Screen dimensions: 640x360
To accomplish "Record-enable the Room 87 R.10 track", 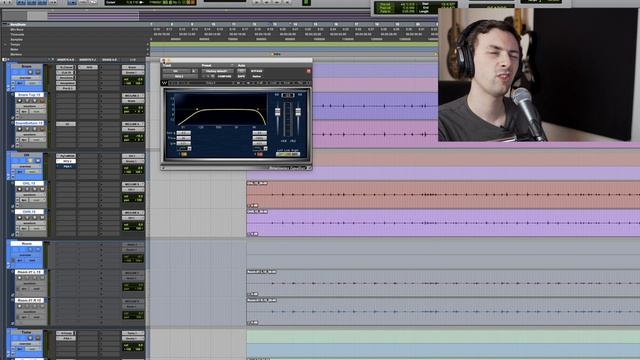I will point(20,306).
